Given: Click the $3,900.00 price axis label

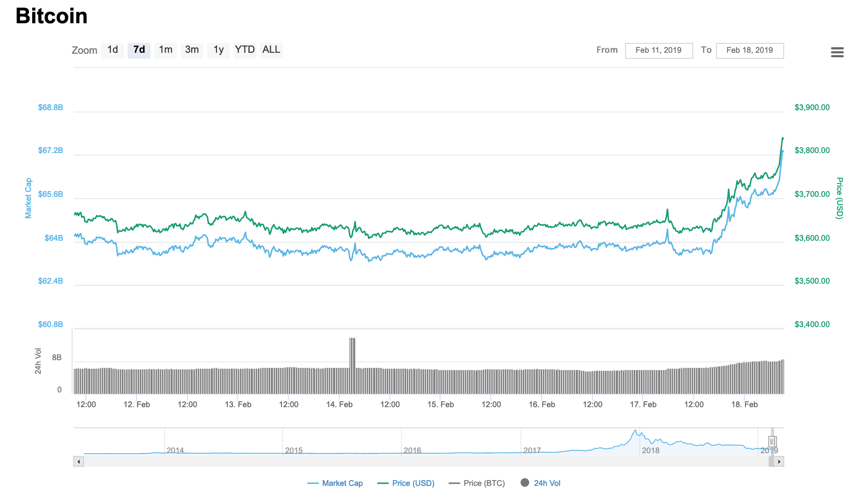Looking at the screenshot, I should point(812,107).
